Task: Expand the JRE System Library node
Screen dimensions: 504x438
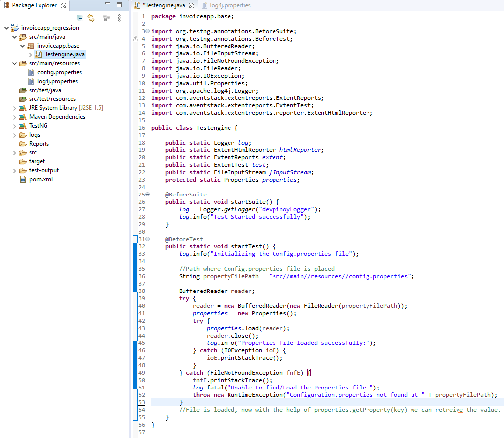Action: point(14,108)
